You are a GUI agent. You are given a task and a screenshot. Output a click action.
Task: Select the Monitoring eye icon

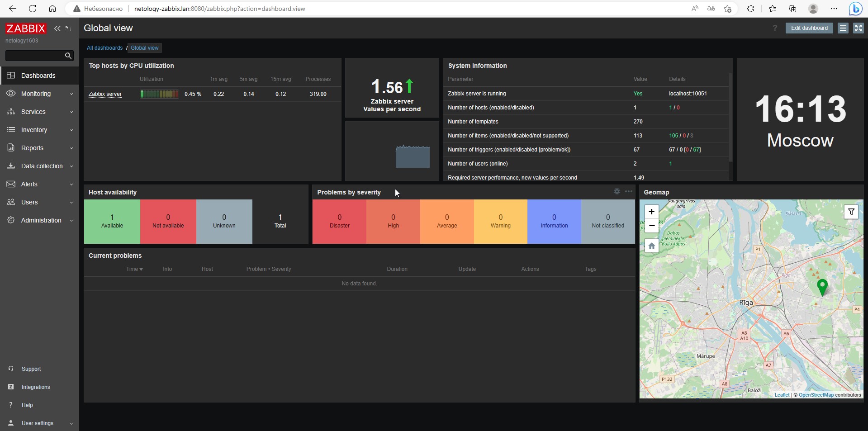click(10, 94)
